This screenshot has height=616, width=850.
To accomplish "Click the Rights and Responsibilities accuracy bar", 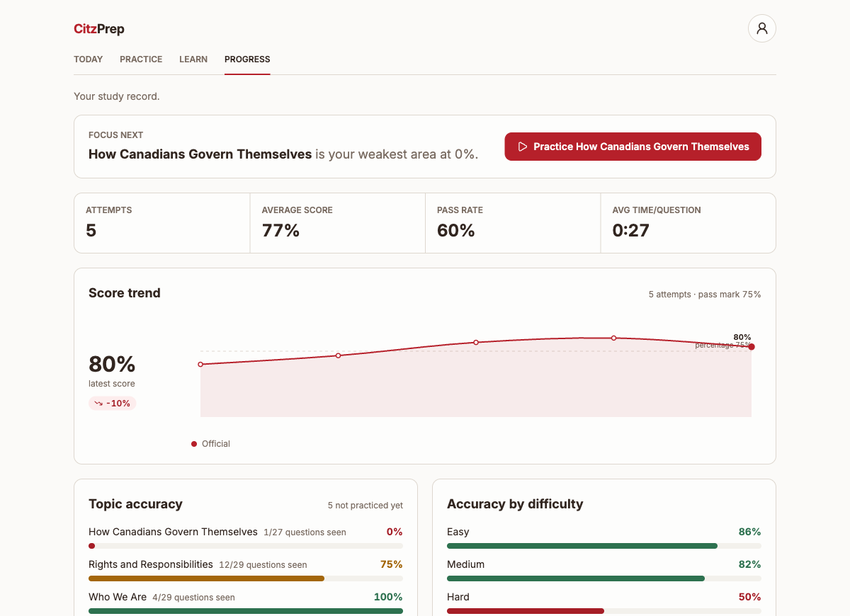I will pos(246,578).
